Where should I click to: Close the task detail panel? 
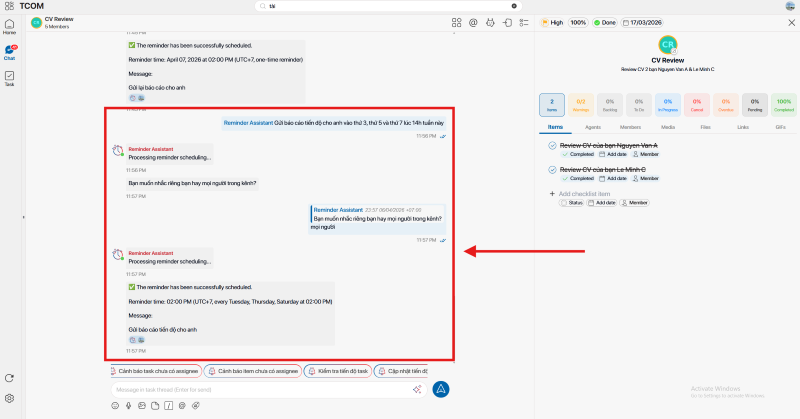coord(791,22)
